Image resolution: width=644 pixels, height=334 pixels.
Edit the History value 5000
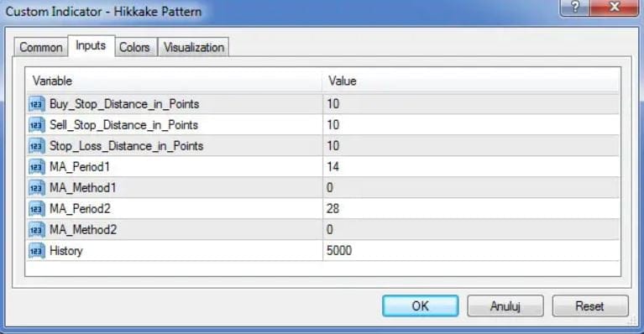pos(471,251)
